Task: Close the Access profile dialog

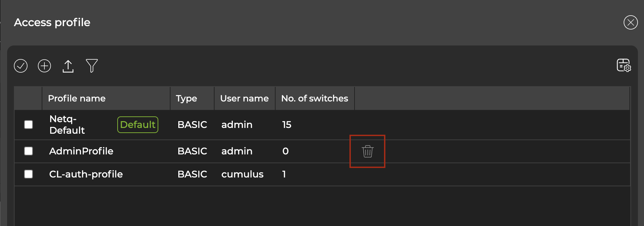Action: coord(630,23)
